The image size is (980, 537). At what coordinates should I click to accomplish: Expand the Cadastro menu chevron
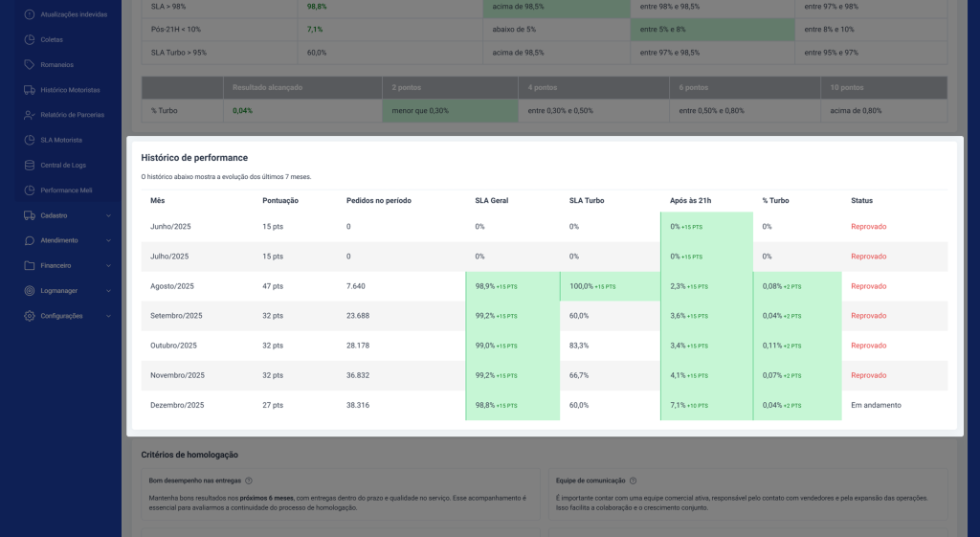coord(108,215)
